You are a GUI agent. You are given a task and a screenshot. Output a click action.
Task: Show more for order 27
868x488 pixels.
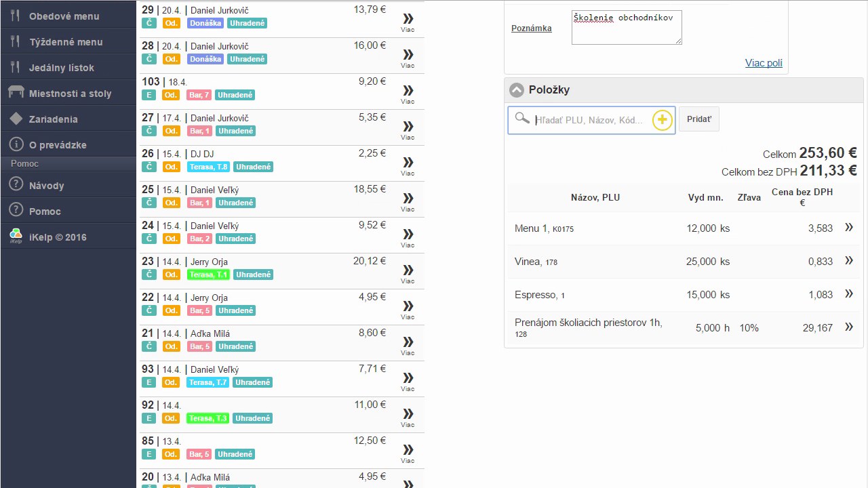[408, 130]
